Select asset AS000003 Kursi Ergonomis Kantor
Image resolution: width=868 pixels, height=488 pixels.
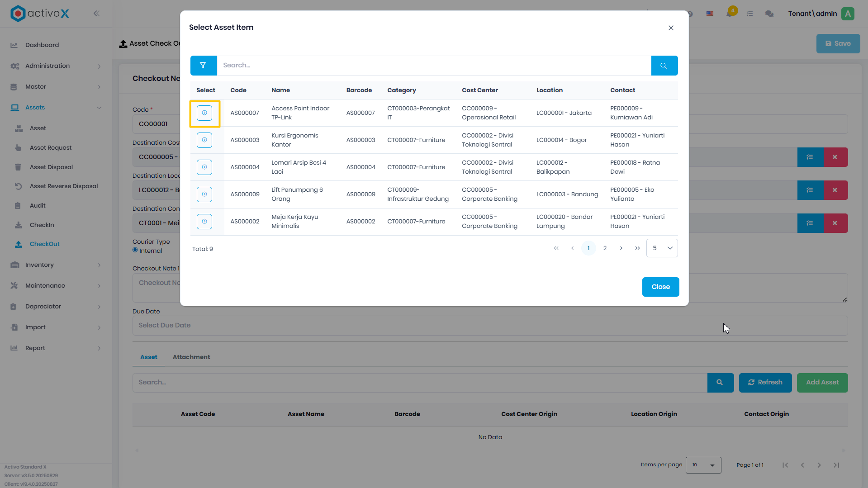point(204,140)
